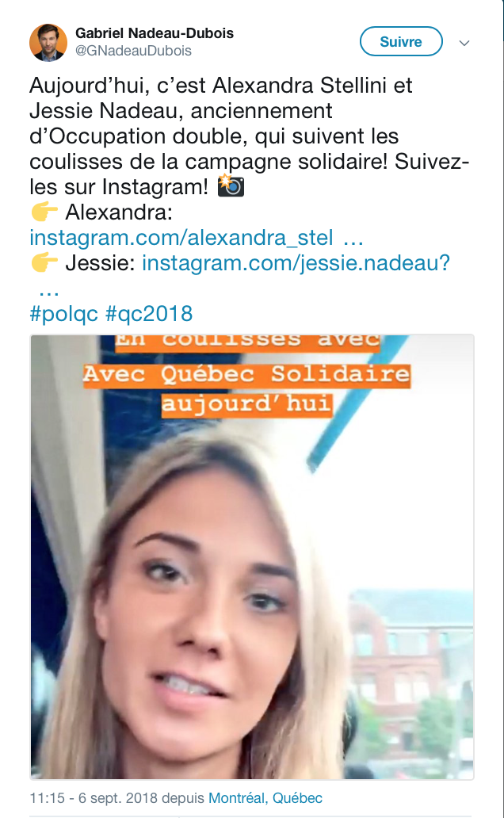Screen dimensions: 504x818
Task: Click the orange 'Avec Québec Solidaire' caption
Action: tap(246, 375)
